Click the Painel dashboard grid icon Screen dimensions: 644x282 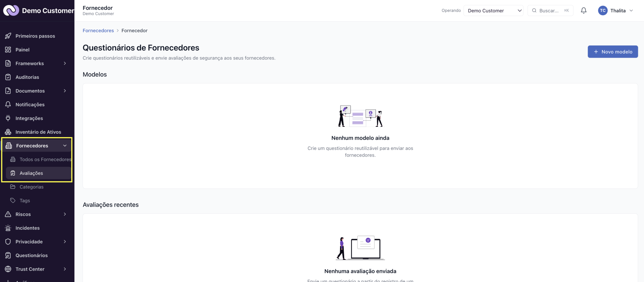8,50
